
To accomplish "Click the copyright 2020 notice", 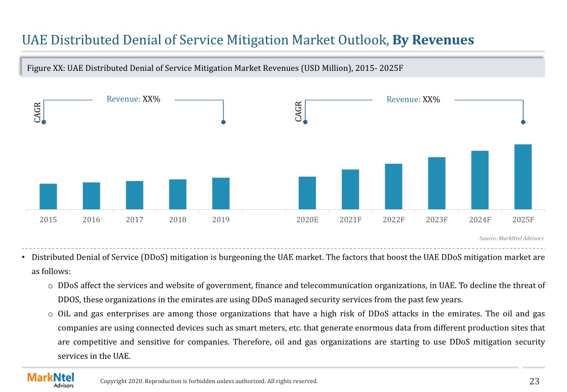I will coord(209,381).
